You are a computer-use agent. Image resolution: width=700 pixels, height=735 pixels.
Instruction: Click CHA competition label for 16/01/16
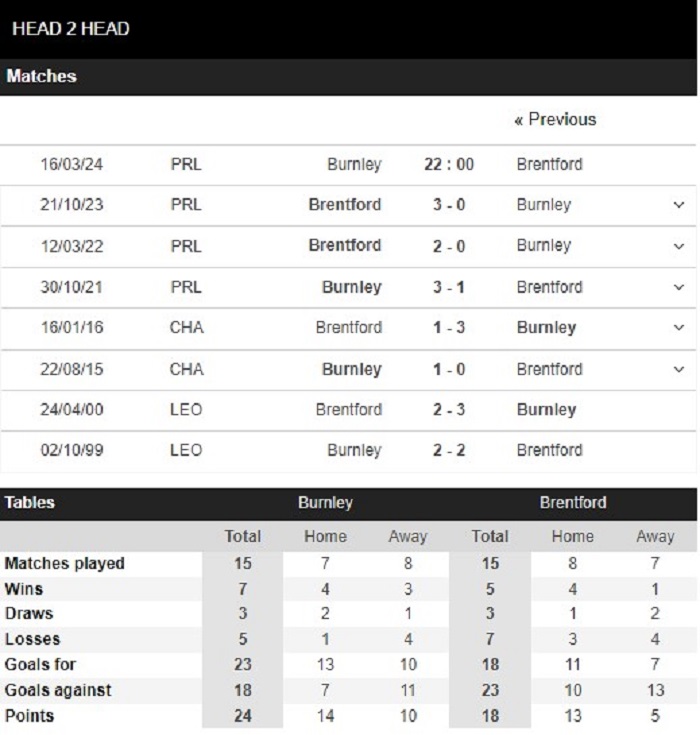click(187, 328)
